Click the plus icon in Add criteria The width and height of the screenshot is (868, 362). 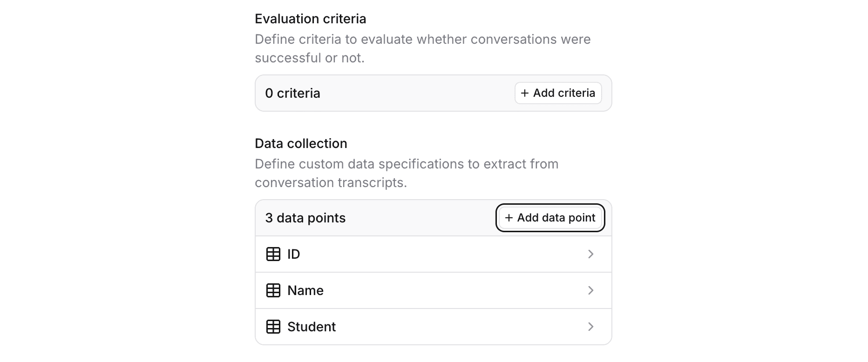tap(524, 93)
